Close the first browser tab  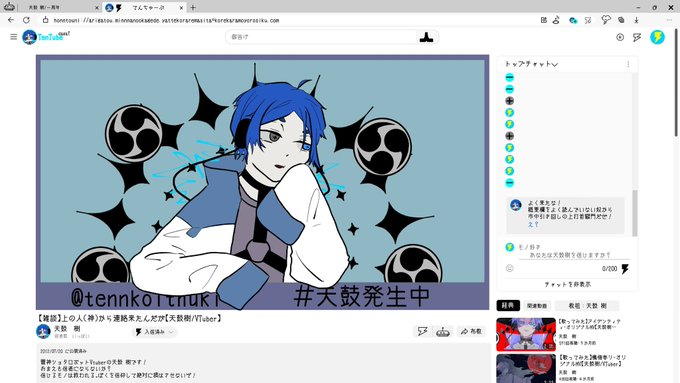[96, 7]
